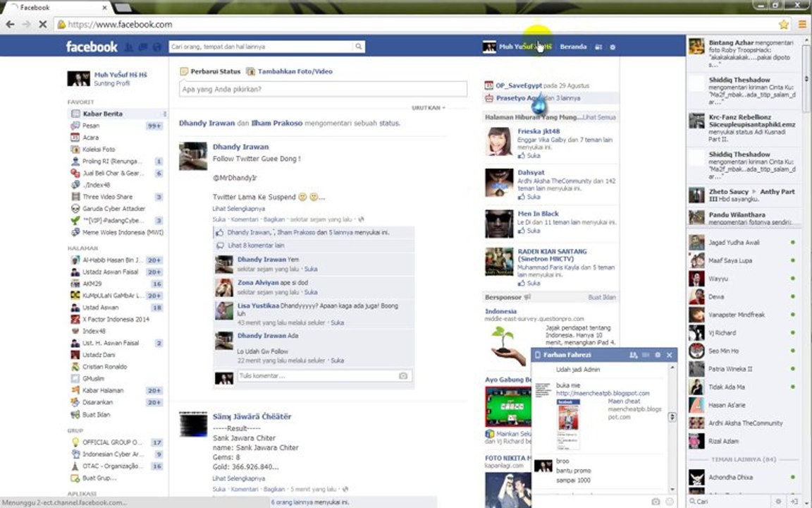Go to Beranda in header
812x508 pixels.
(573, 47)
